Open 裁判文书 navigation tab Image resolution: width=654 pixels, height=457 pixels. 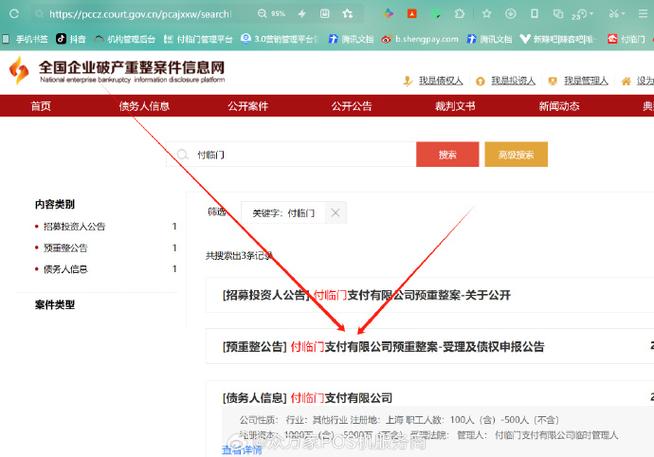tap(455, 106)
